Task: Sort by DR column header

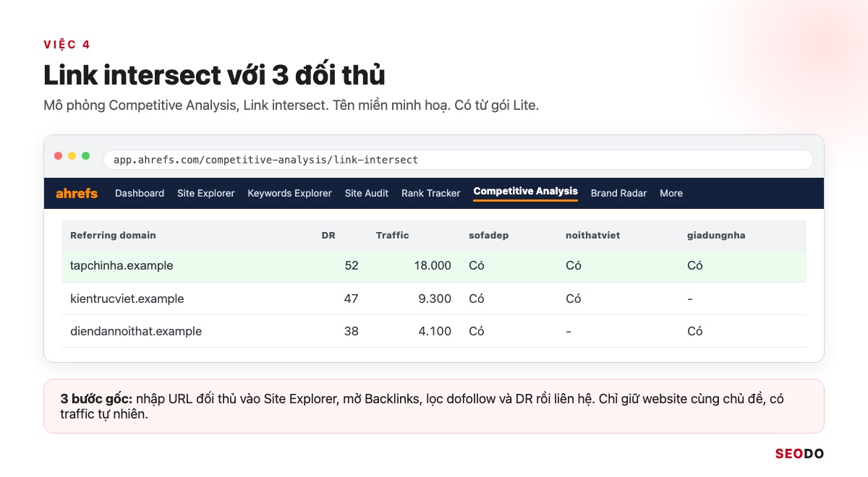Action: [x=328, y=235]
